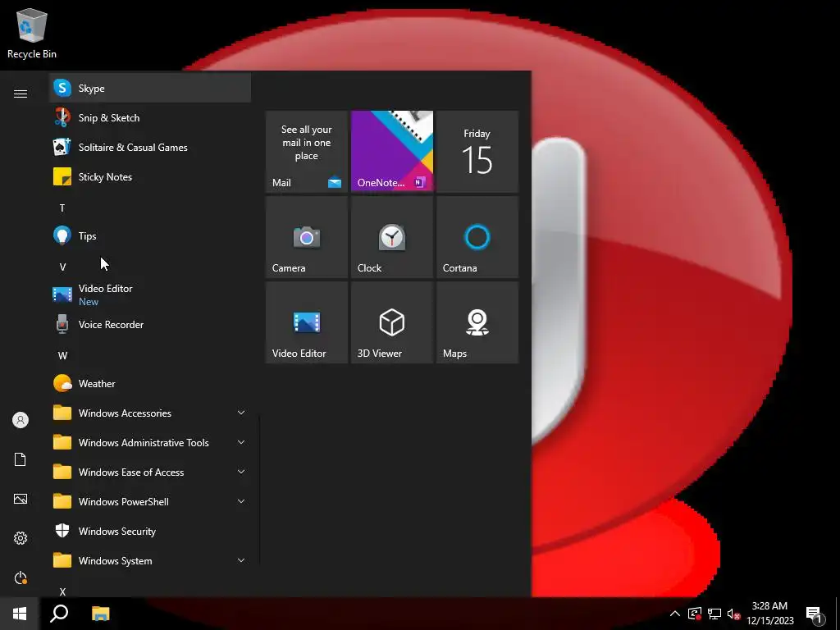Open the OneNote tile

coord(391,152)
